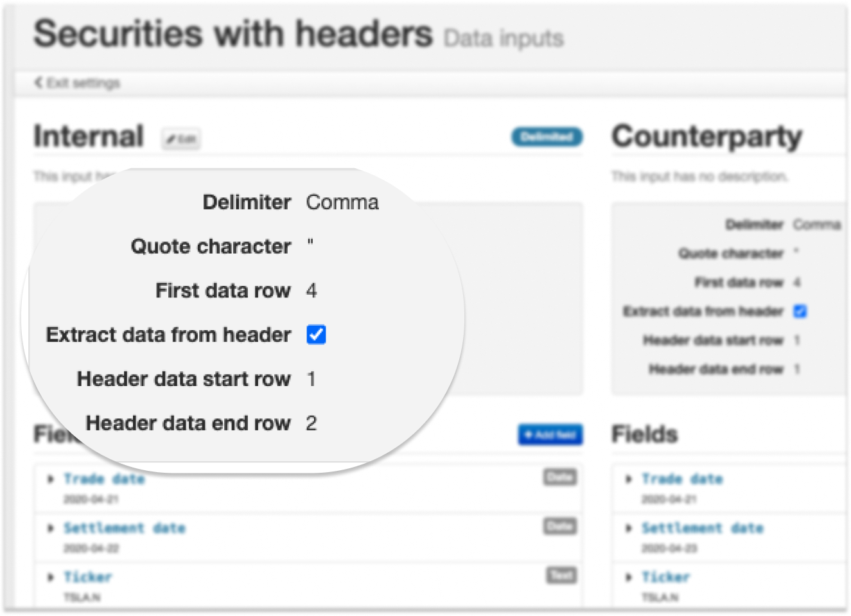Click the First data row value 4
Image resolution: width=851 pixels, height=616 pixels.
click(311, 291)
